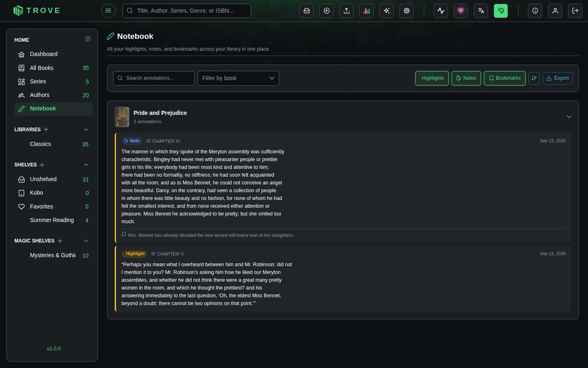Open Series in the sidebar
The width and height of the screenshot is (588, 368).
tap(53, 81)
